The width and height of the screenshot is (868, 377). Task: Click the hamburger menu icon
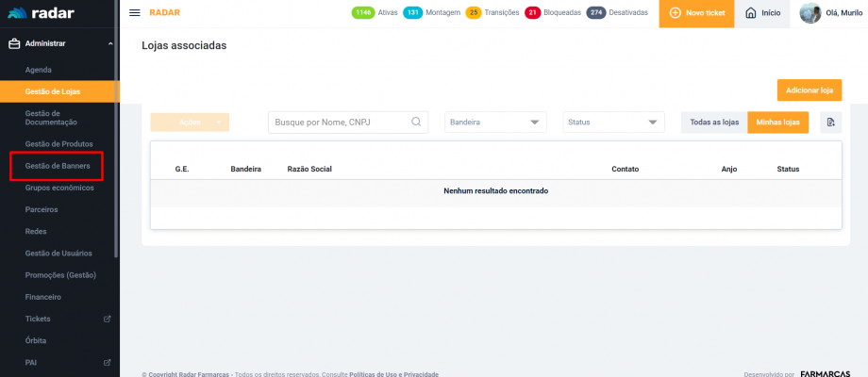(x=135, y=12)
